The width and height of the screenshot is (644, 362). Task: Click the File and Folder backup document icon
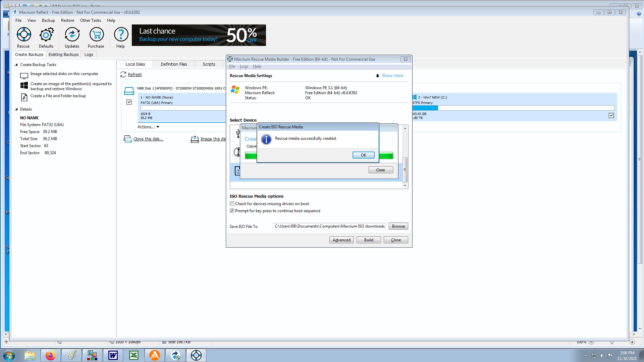24,97
